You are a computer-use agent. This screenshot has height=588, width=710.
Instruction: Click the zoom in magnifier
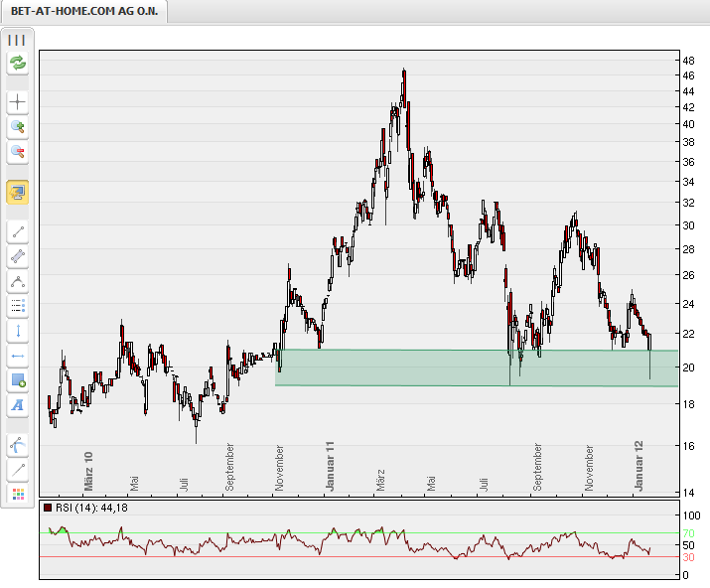pos(17,127)
